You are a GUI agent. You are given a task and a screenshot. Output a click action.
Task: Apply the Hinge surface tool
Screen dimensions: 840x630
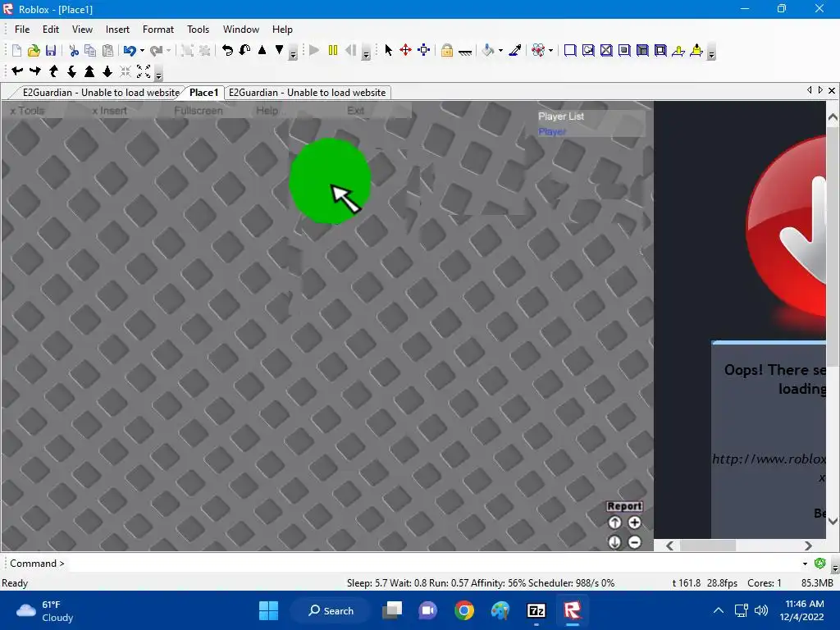coord(678,50)
